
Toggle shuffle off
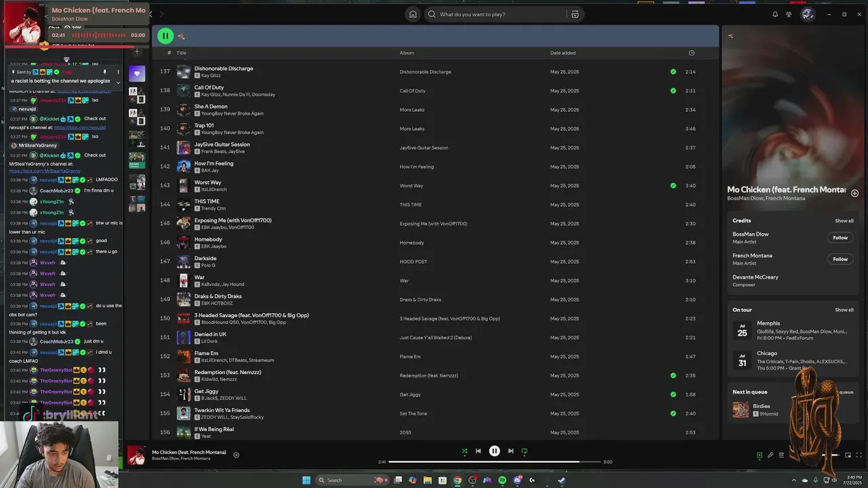point(465,451)
